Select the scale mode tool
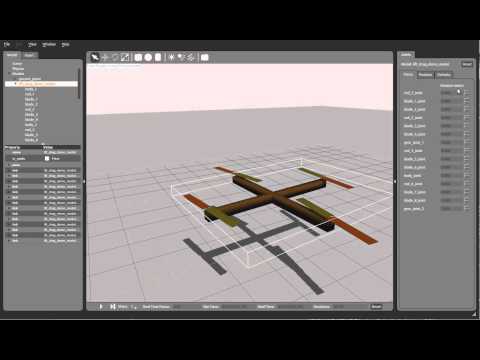480x360 pixels. pyautogui.click(x=125, y=57)
